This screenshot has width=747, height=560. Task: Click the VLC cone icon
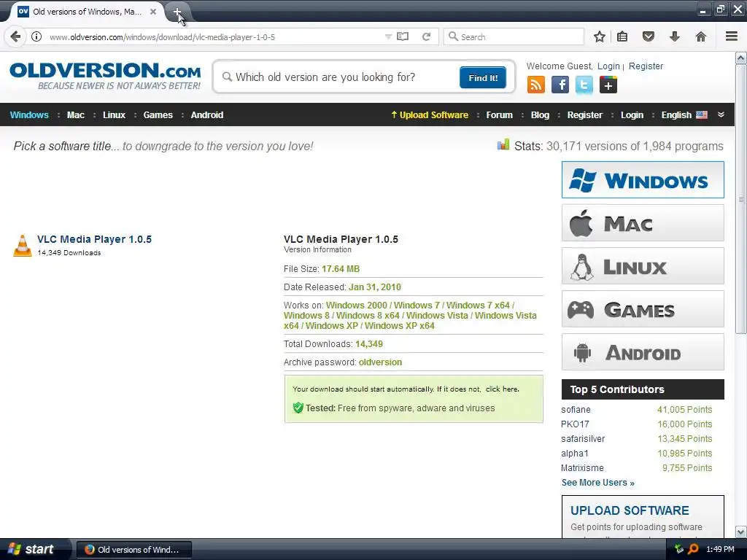[x=23, y=246]
